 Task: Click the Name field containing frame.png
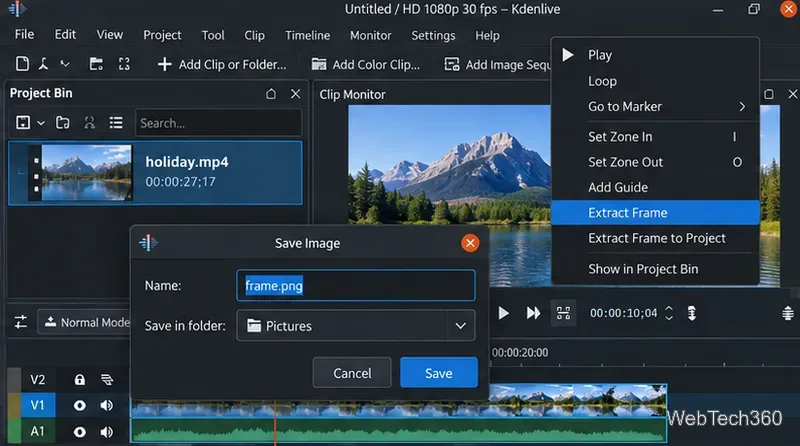pos(356,285)
